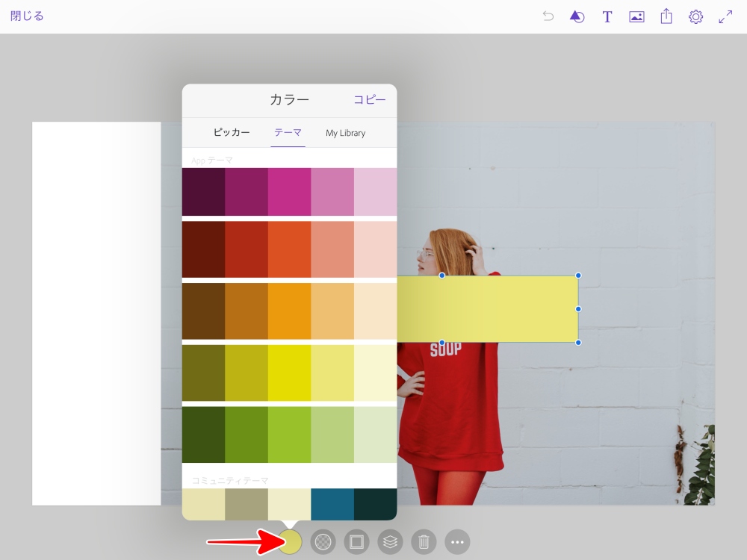The width and height of the screenshot is (747, 560).
Task: Switch to the ピッカー tab
Action: coord(232,132)
